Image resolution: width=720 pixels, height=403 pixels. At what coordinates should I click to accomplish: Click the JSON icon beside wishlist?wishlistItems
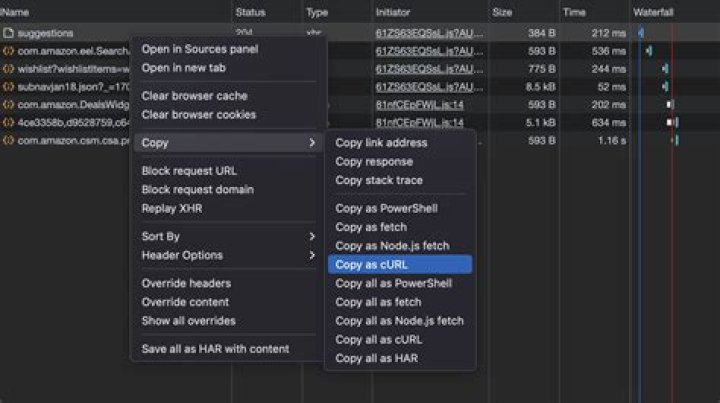pyautogui.click(x=8, y=69)
